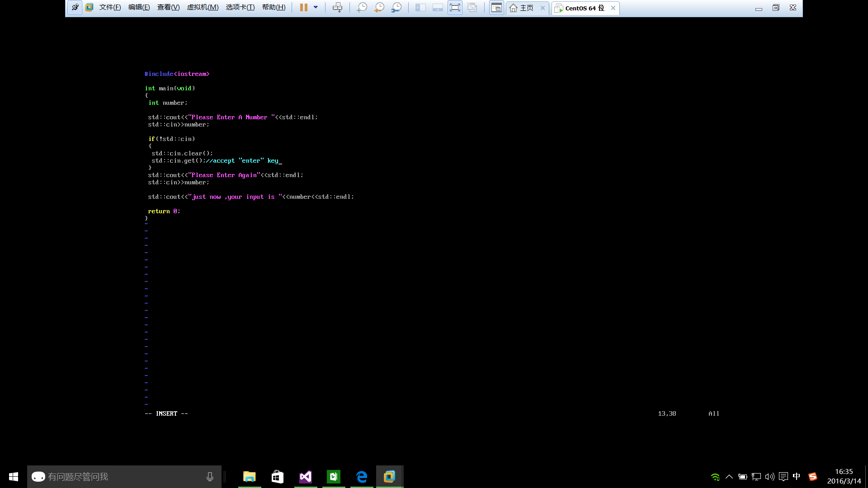This screenshot has width=868, height=488.
Task: Open the Windows Start menu
Action: click(x=14, y=477)
